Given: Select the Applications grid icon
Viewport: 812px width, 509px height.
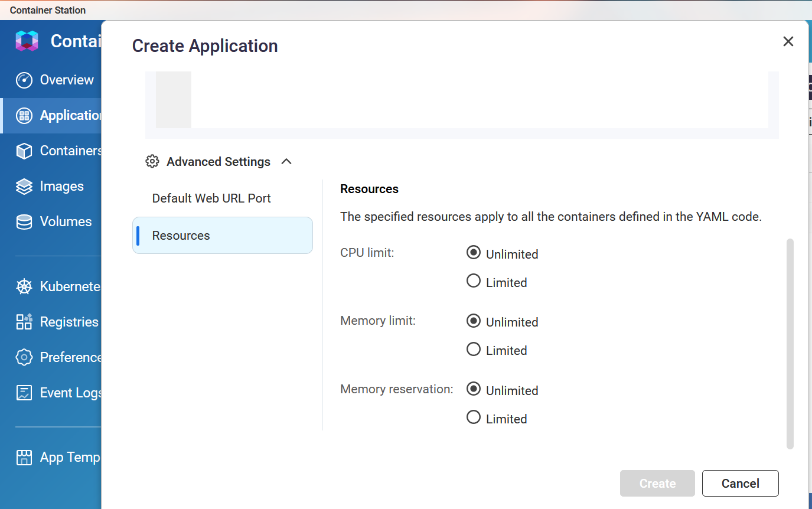Looking at the screenshot, I should point(24,116).
